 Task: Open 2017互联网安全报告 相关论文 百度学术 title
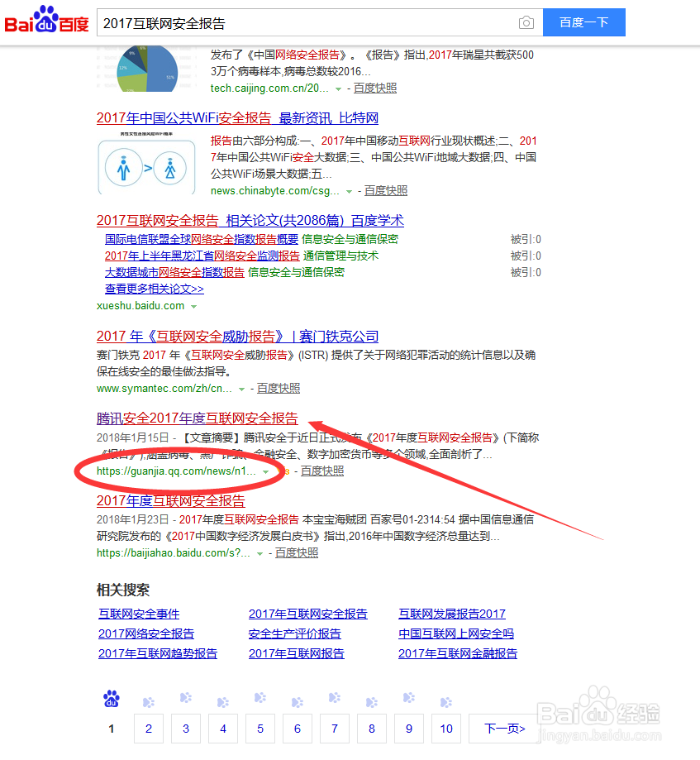point(250,221)
